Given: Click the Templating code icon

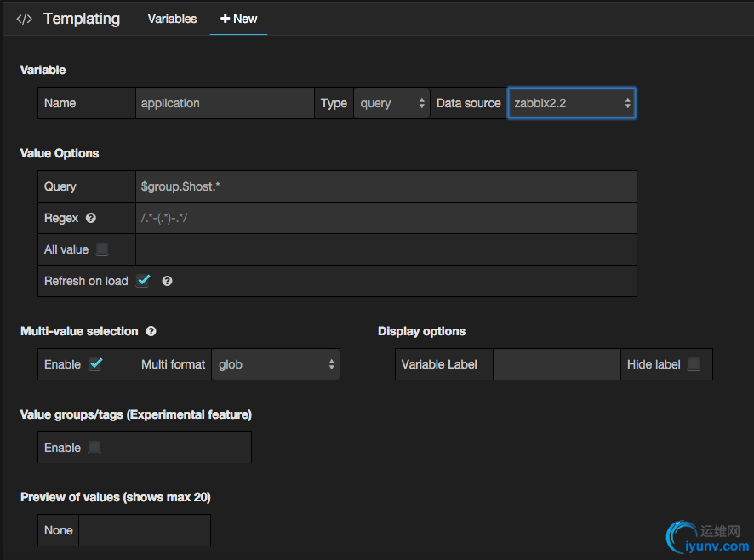Looking at the screenshot, I should (25, 19).
